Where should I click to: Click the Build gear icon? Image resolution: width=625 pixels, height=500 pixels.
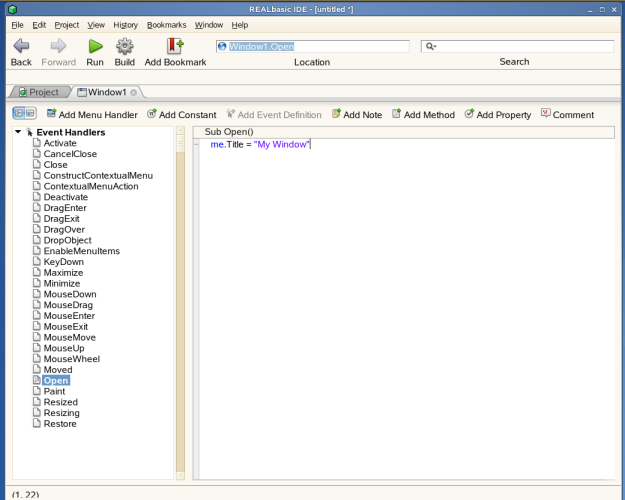click(125, 46)
